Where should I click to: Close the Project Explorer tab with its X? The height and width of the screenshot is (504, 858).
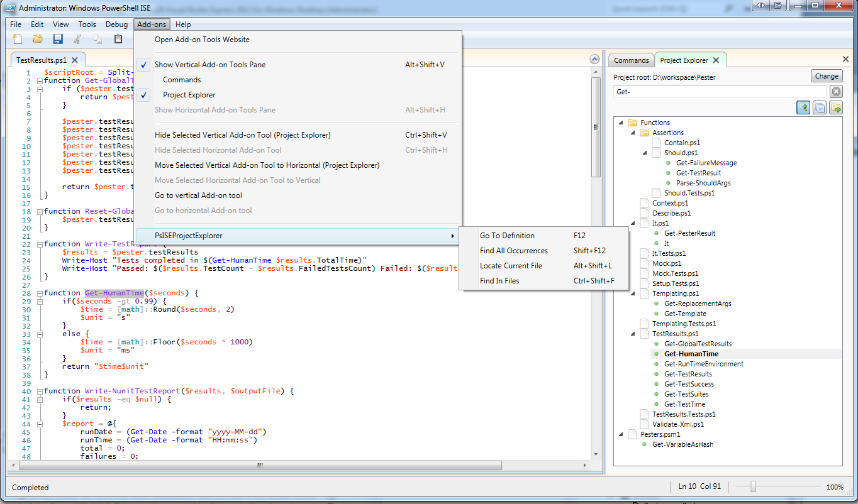click(x=716, y=60)
